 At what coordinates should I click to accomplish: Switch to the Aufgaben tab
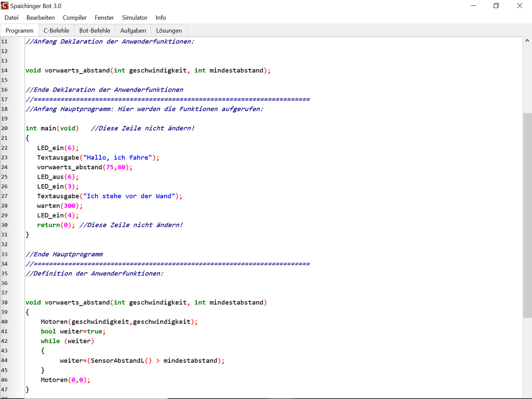click(x=133, y=31)
